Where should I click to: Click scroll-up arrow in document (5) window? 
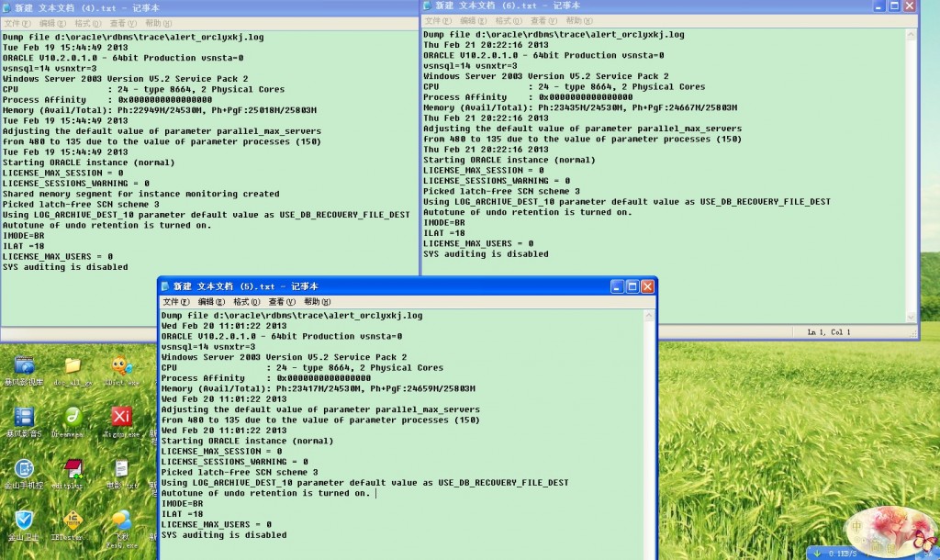(x=649, y=316)
